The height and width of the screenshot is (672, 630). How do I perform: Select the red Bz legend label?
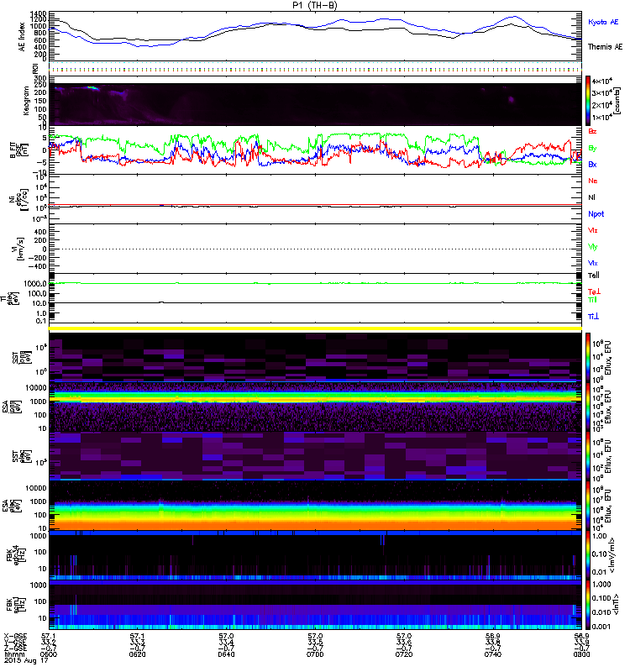coord(593,132)
